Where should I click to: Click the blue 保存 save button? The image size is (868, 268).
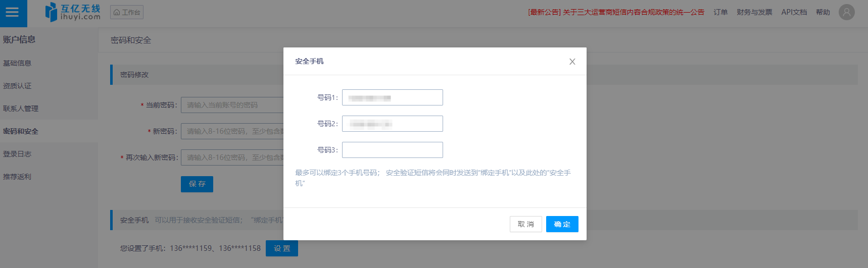point(197,184)
